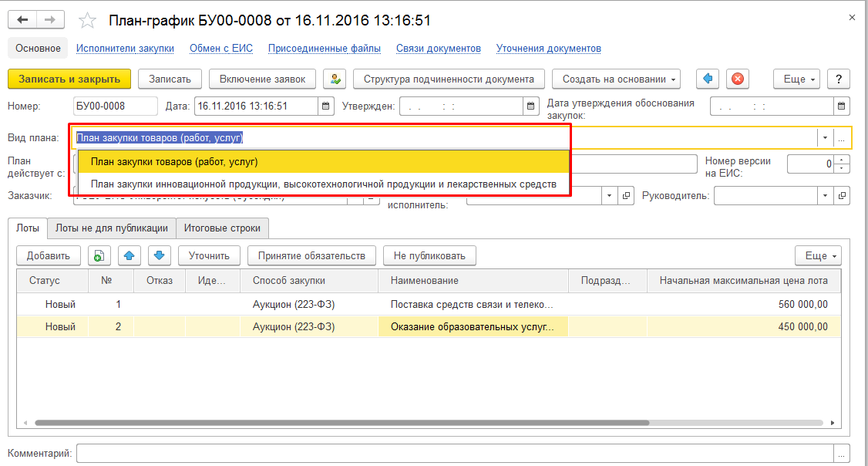
Task: Click the Включение заявок button
Action: (x=262, y=79)
